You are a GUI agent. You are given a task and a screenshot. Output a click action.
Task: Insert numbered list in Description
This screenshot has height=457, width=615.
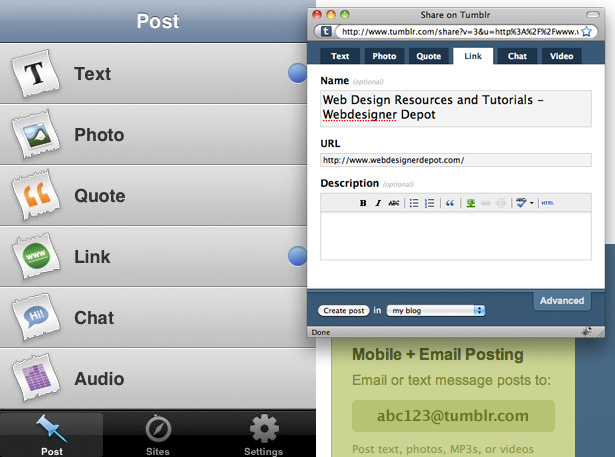click(x=429, y=203)
